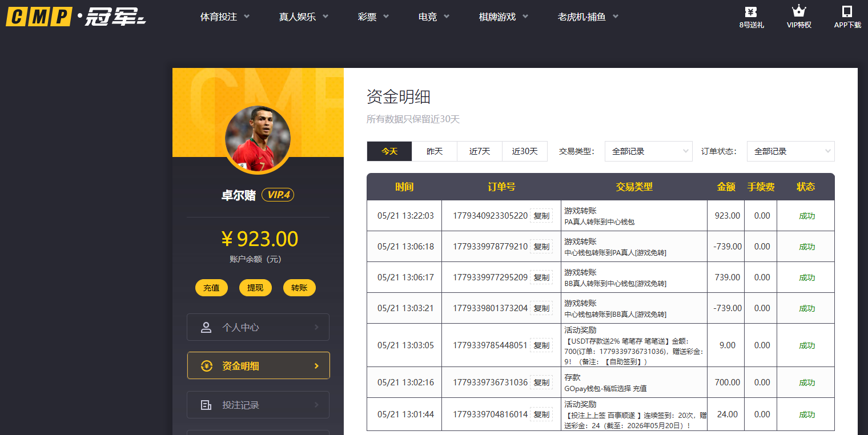This screenshot has height=435, width=868.
Task: Click the 金额 column header
Action: coord(726,187)
